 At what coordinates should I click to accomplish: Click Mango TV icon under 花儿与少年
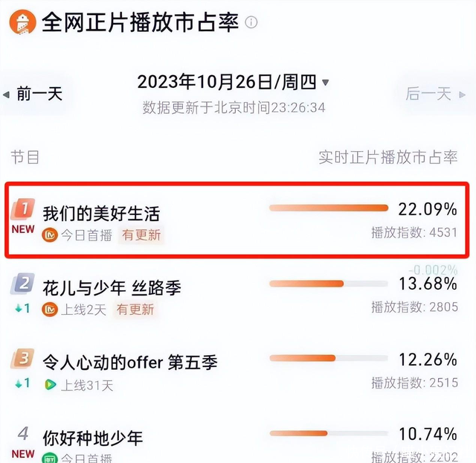click(x=51, y=310)
